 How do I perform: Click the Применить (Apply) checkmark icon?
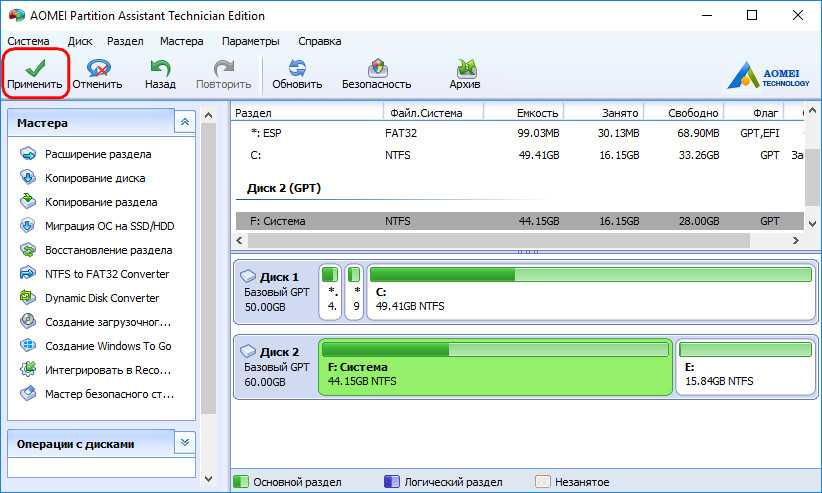point(36,68)
